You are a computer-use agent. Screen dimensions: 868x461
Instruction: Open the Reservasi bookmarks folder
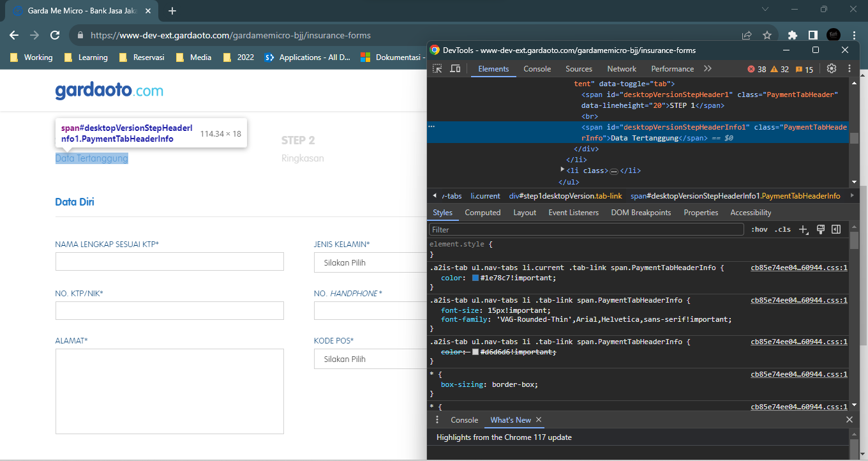click(142, 57)
